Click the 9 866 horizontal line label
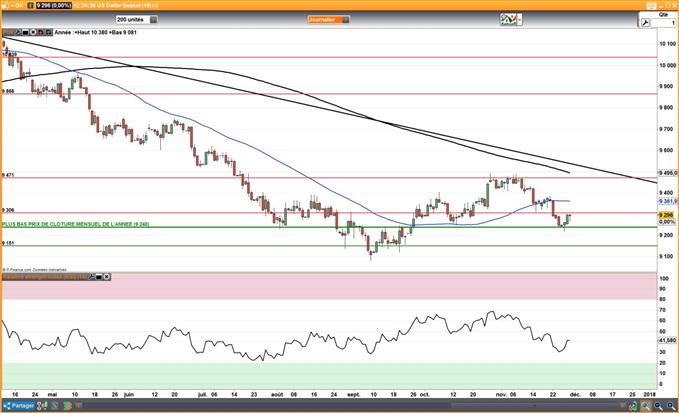 [8, 91]
